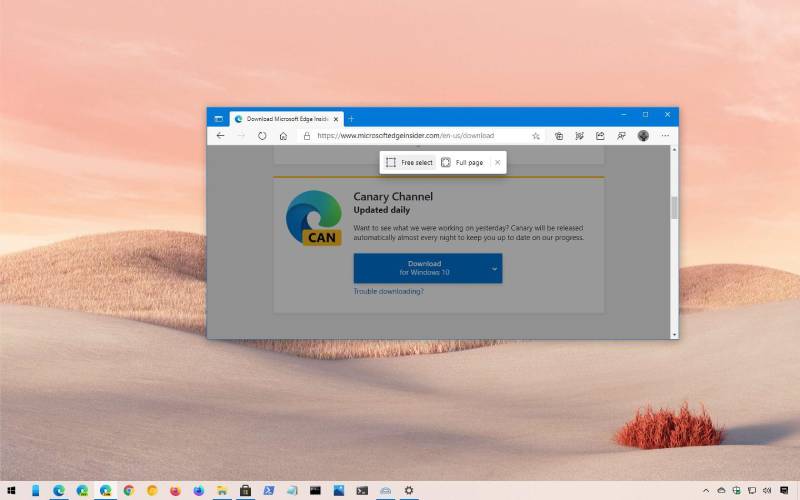The image size is (800, 500).
Task: Open the Trouble downloading link
Action: pyautogui.click(x=388, y=291)
